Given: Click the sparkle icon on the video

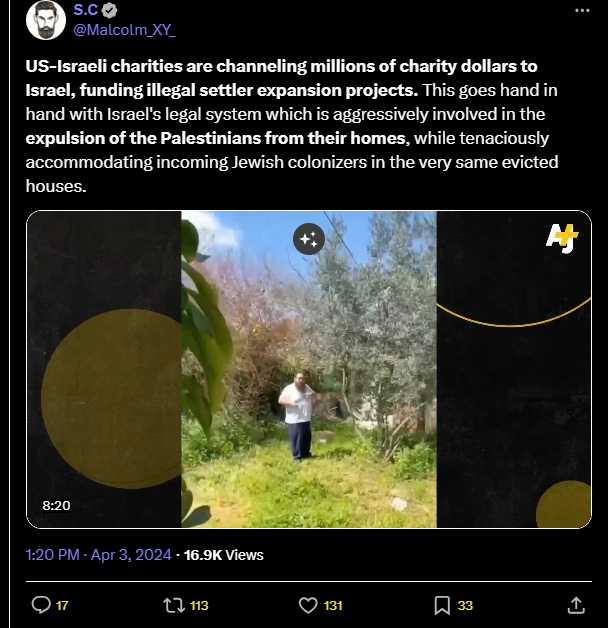Looking at the screenshot, I should click(309, 239).
